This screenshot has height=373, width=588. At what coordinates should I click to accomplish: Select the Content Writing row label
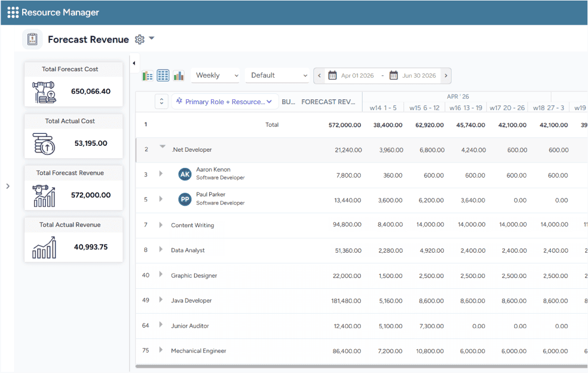point(193,225)
